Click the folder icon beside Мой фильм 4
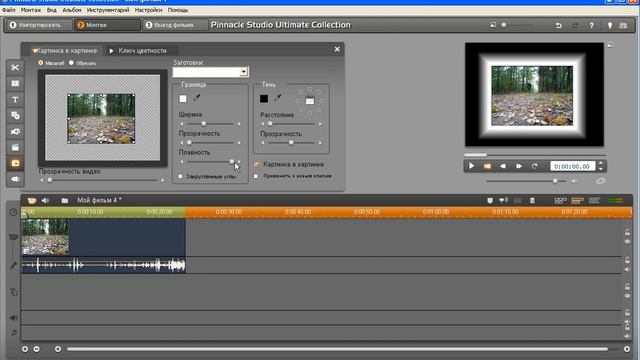640x360 pixels. click(64, 200)
